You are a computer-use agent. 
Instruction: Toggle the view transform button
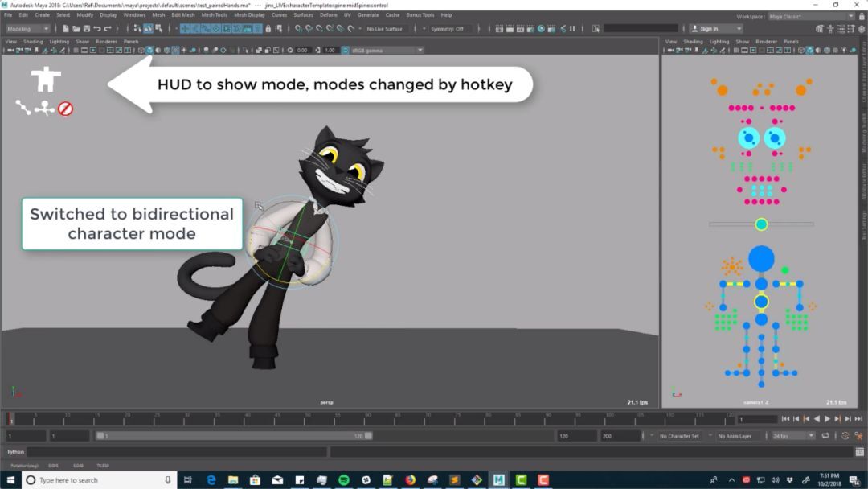[346, 51]
